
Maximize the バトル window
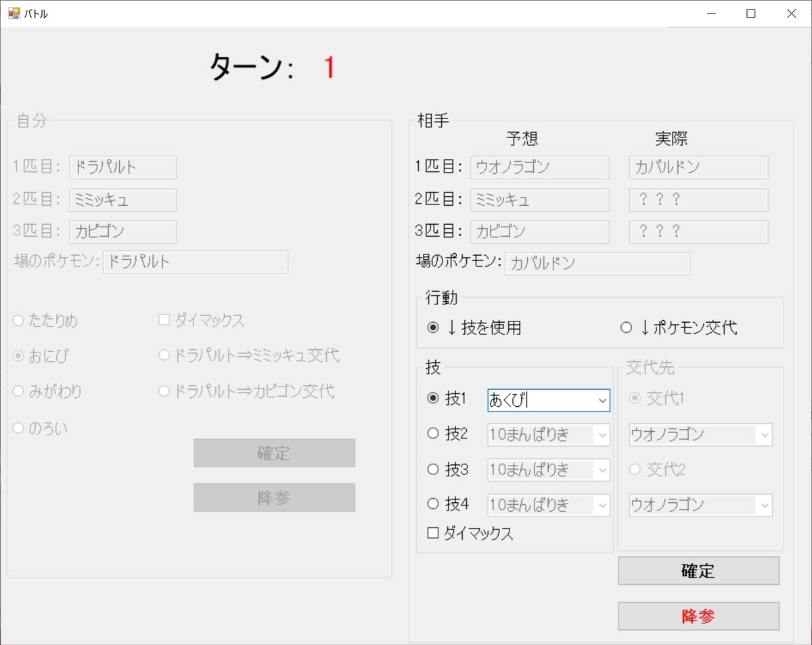[x=751, y=14]
